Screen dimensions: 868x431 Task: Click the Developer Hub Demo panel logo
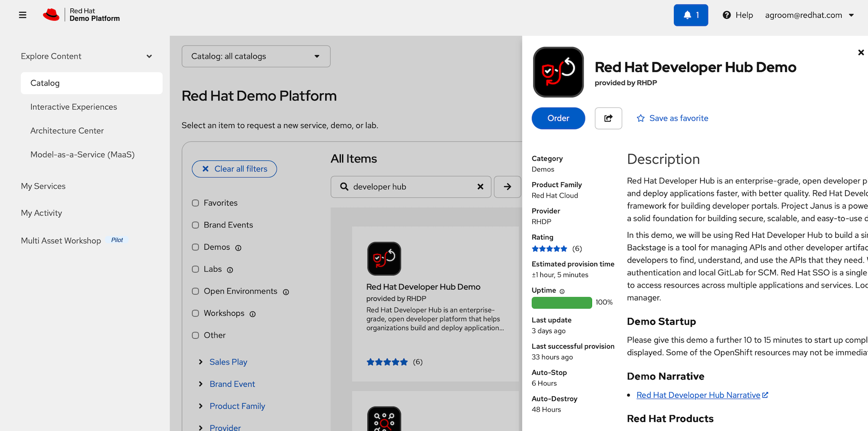click(x=558, y=72)
